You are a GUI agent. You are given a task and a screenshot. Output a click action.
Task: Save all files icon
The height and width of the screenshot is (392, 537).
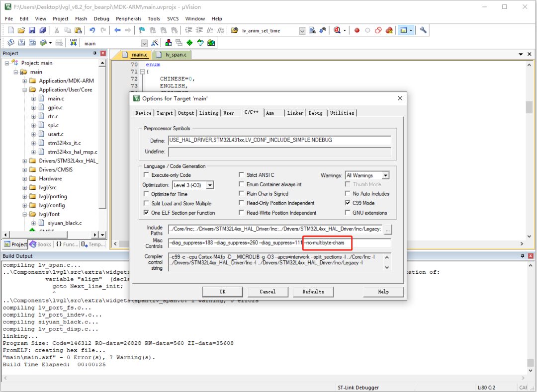[x=42, y=30]
